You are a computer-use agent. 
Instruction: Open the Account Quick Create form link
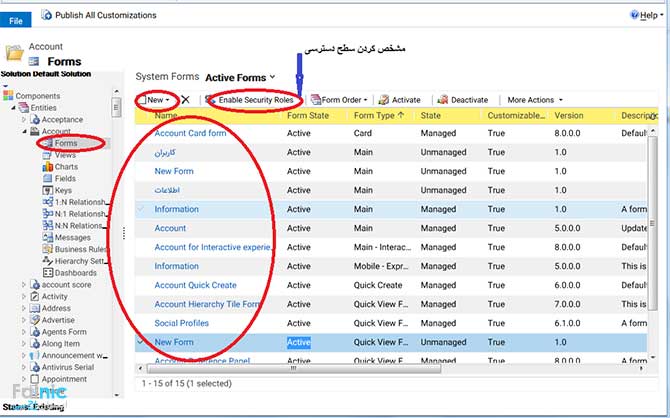point(197,285)
